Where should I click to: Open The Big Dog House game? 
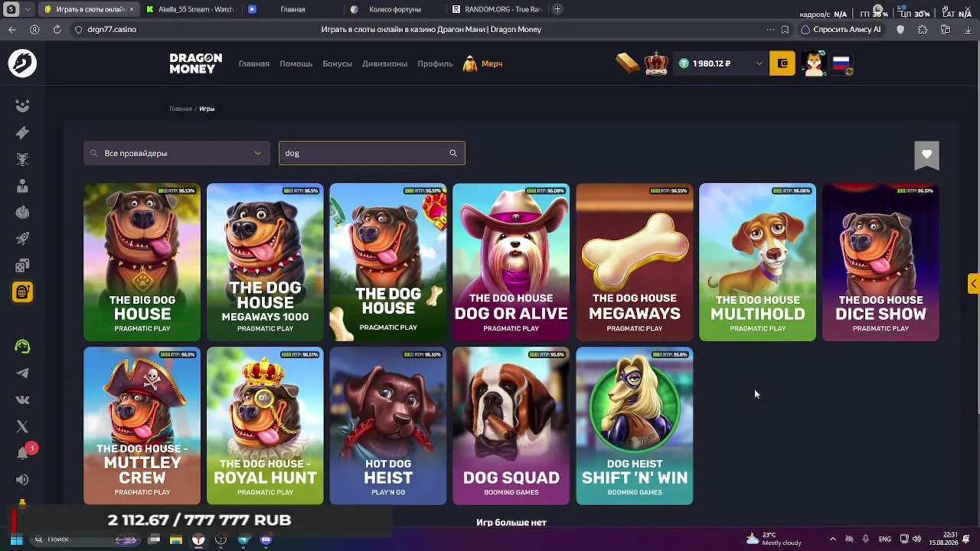point(142,262)
